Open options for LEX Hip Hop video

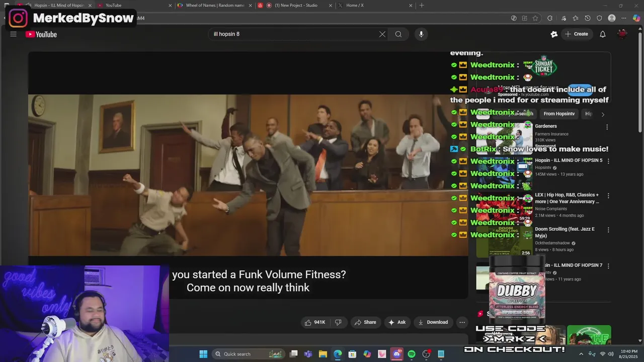(608, 196)
